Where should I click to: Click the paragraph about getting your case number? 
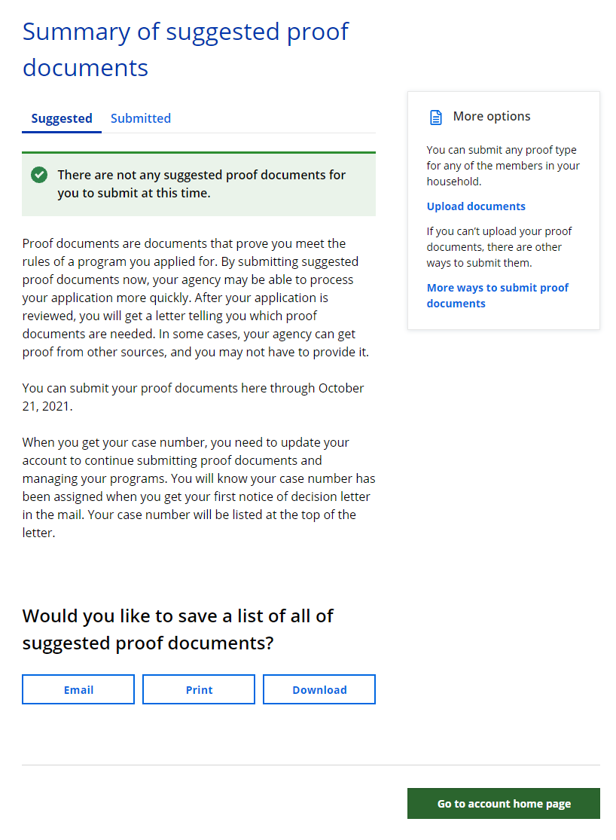pyautogui.click(x=199, y=487)
